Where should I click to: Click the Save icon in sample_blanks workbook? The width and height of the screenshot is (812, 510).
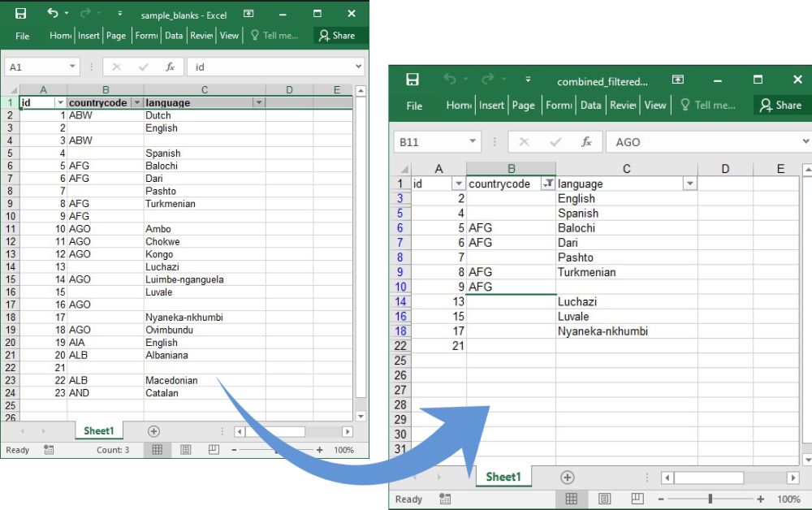coord(19,13)
